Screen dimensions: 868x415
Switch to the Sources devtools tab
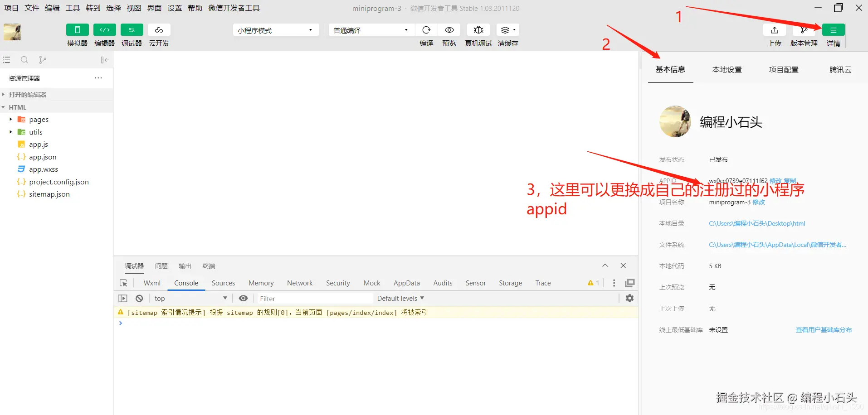223,283
